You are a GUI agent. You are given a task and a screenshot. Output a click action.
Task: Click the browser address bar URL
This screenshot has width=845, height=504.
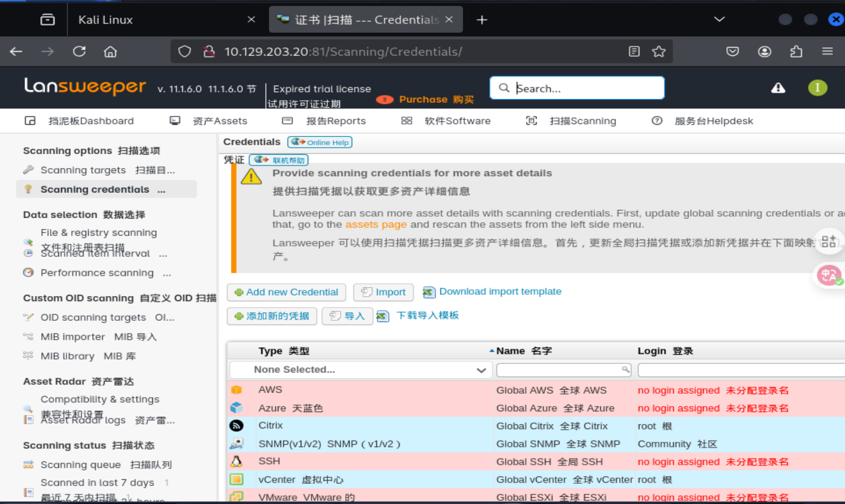tap(343, 51)
